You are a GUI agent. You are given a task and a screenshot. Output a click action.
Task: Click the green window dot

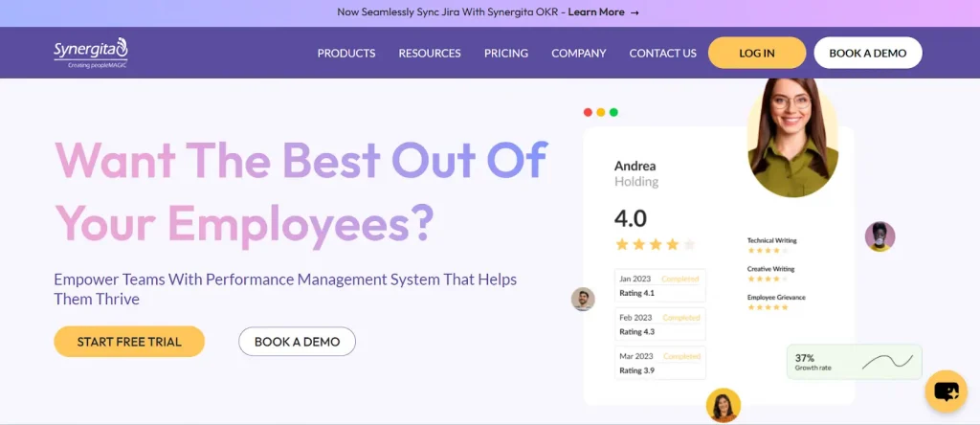[613, 112]
